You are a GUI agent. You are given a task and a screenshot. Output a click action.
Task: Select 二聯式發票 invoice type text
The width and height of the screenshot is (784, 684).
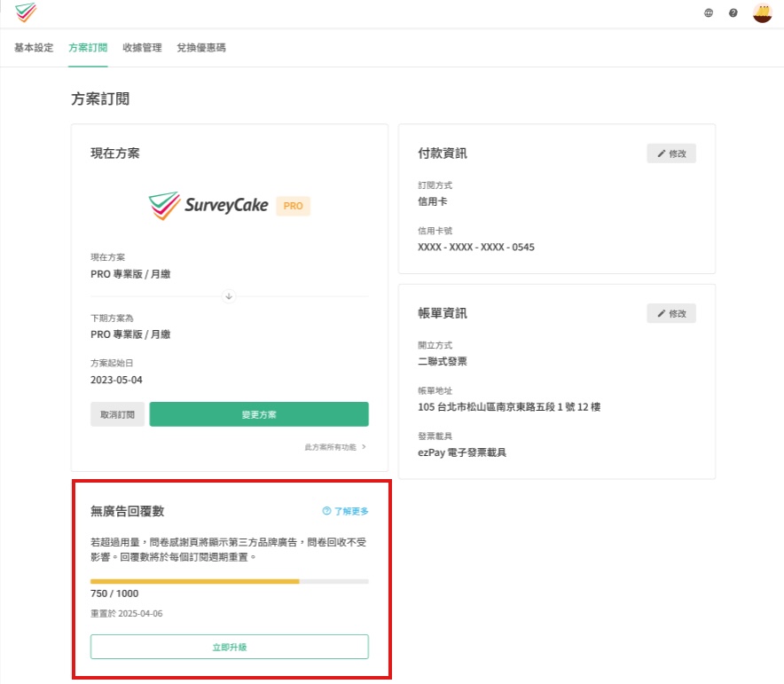point(443,361)
